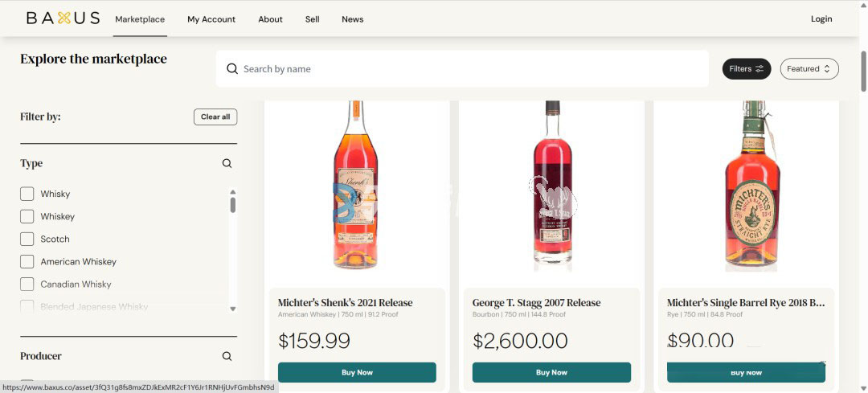Open the Producer filter search icon
Screen dimensions: 868x393
[227, 356]
